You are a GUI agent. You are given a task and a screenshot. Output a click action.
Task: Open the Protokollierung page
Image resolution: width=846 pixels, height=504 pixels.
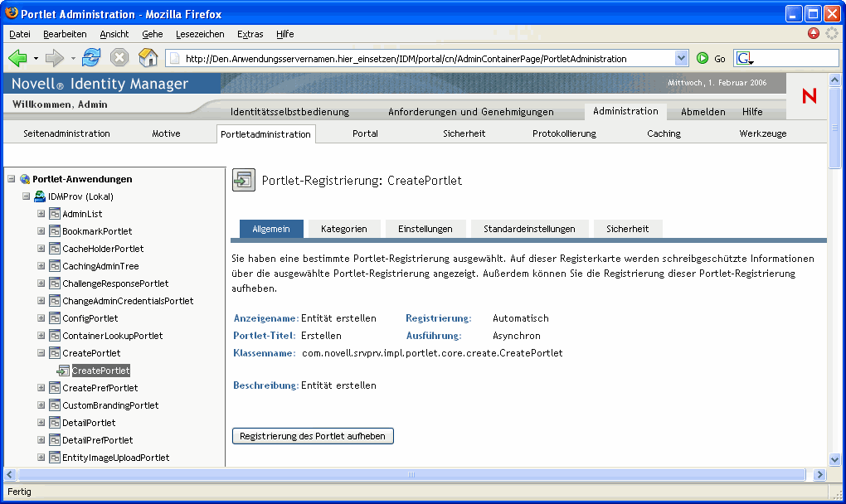click(564, 133)
